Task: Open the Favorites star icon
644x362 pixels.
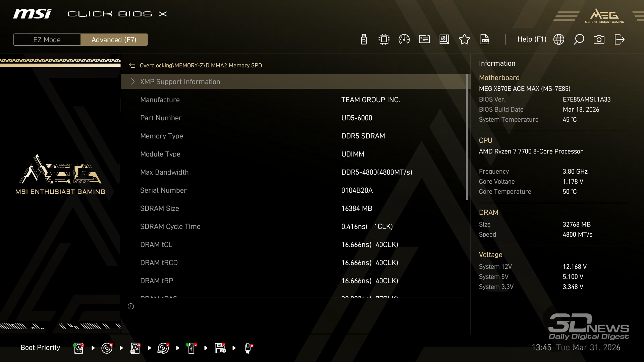Action: click(x=464, y=40)
